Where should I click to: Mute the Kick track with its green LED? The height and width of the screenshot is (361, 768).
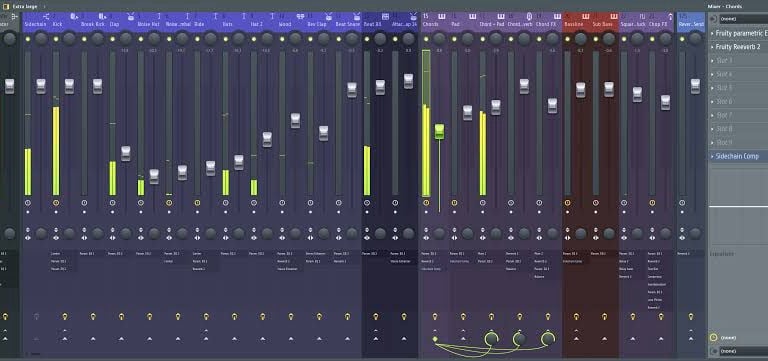click(56, 39)
